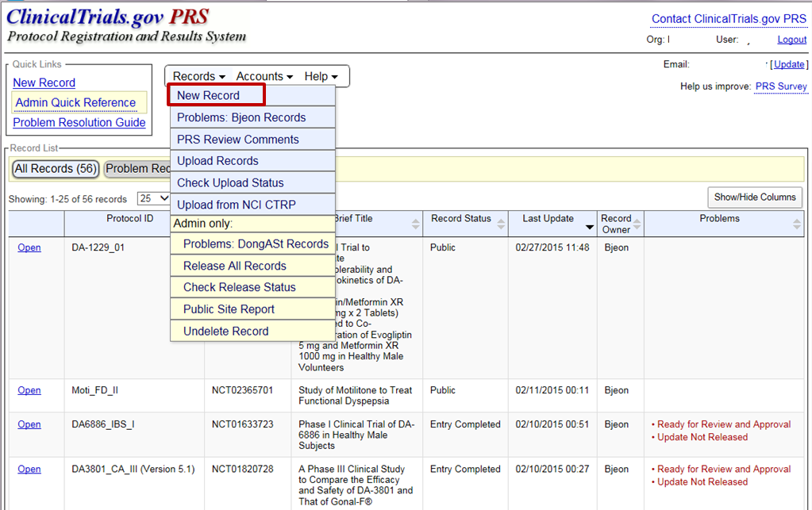Click NCT01820728 ID cell

pyautogui.click(x=242, y=469)
